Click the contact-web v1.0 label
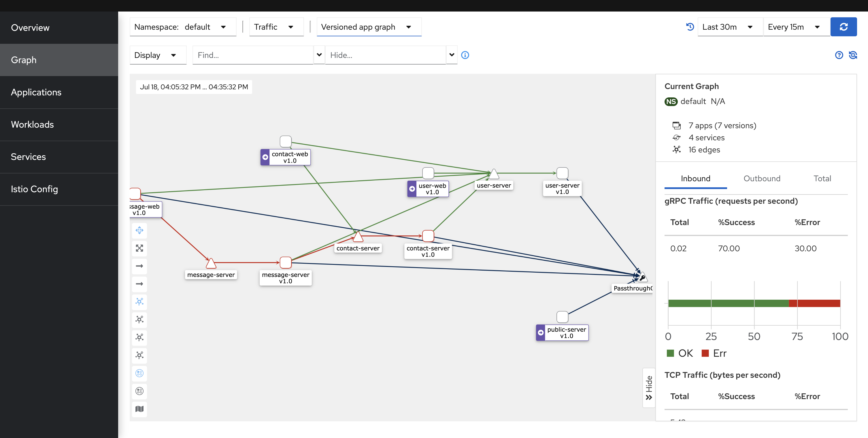The width and height of the screenshot is (868, 438). click(290, 157)
